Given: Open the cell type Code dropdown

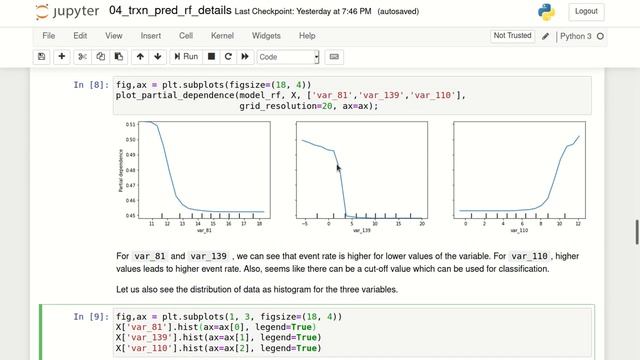Looking at the screenshot, I should pos(288,57).
